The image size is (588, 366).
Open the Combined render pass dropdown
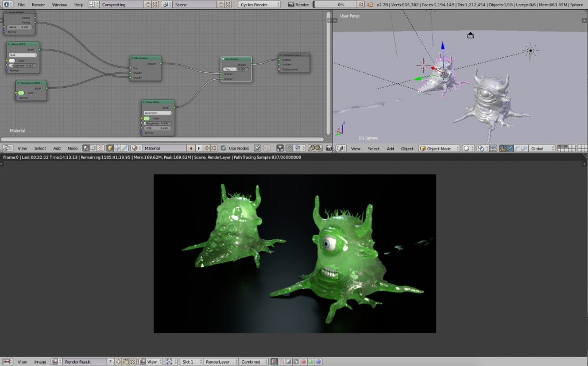pyautogui.click(x=251, y=361)
